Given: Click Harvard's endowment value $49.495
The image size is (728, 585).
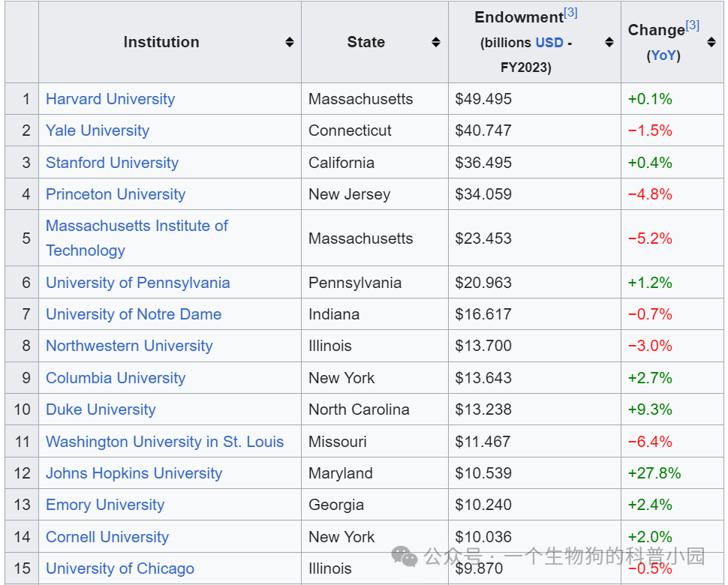Looking at the screenshot, I should pos(483,99).
